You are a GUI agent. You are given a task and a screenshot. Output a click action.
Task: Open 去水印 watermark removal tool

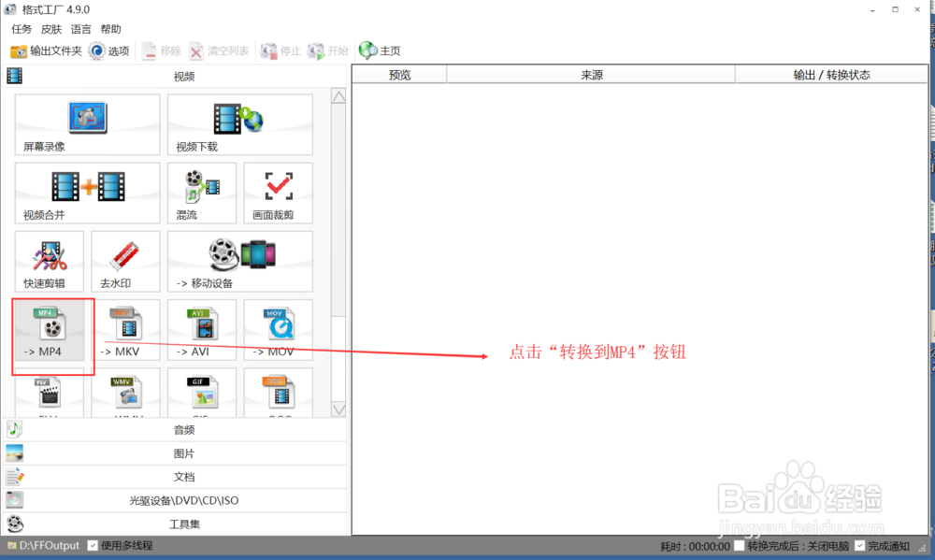coord(126,262)
